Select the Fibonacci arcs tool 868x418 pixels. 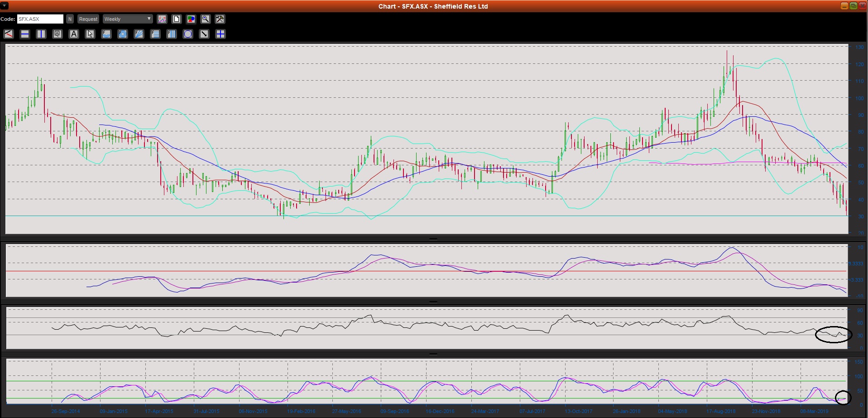click(x=106, y=34)
